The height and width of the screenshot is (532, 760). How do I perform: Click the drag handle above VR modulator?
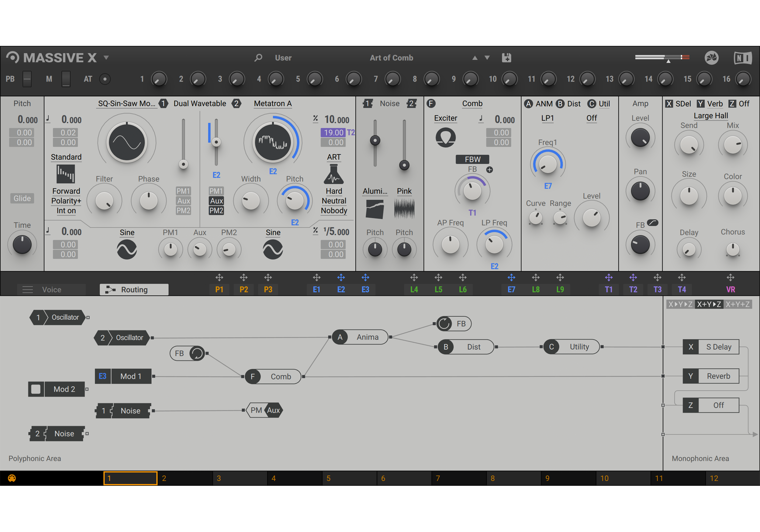click(731, 278)
